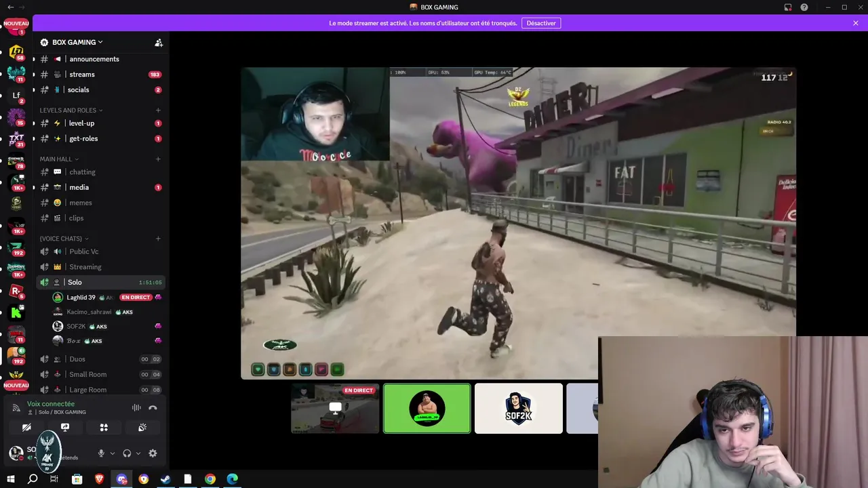Open user settings gear
The height and width of the screenshot is (488, 868).
point(153,453)
